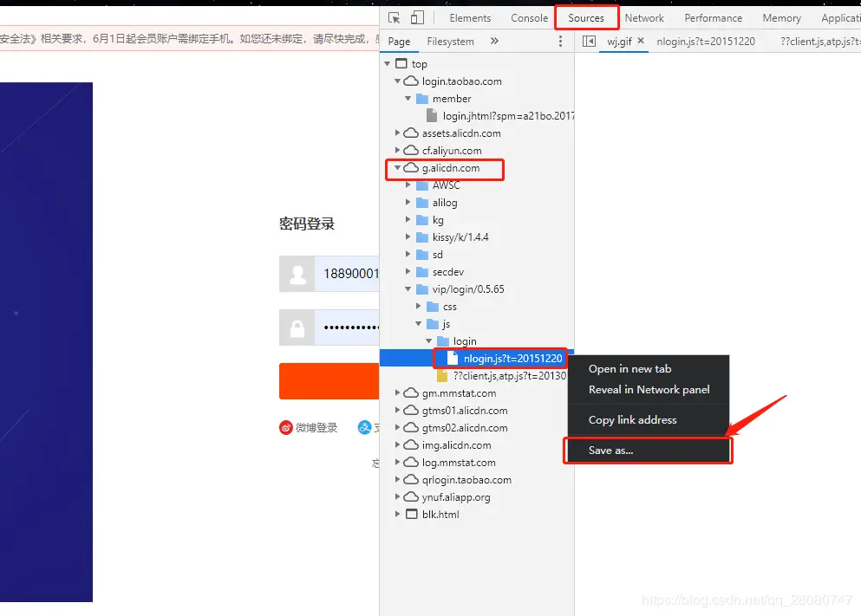Collapse the top frame node
Image resolution: width=861 pixels, height=616 pixels.
[x=387, y=63]
